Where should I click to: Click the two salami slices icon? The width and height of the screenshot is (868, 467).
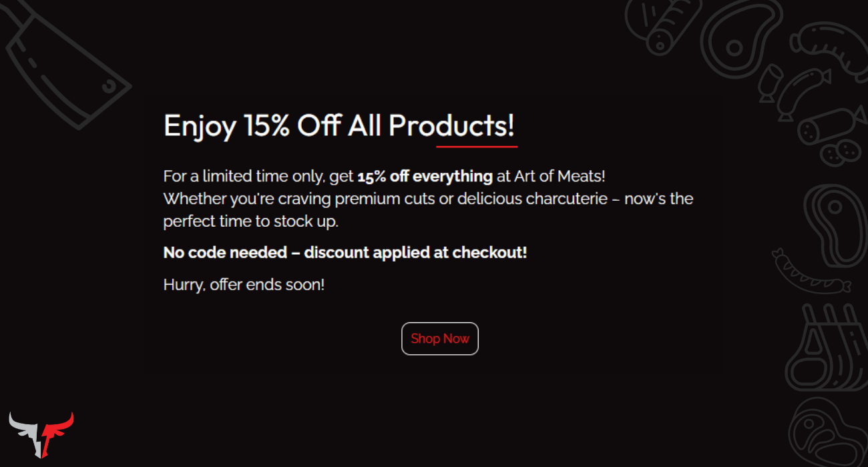pyautogui.click(x=840, y=151)
